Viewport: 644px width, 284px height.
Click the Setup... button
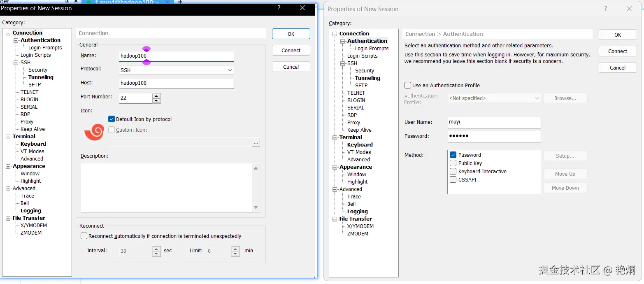click(565, 156)
